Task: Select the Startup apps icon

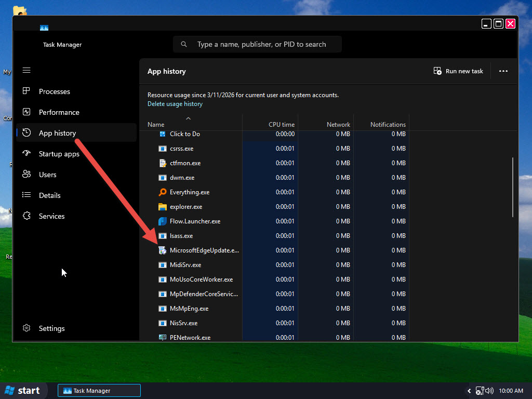Action: 26,154
